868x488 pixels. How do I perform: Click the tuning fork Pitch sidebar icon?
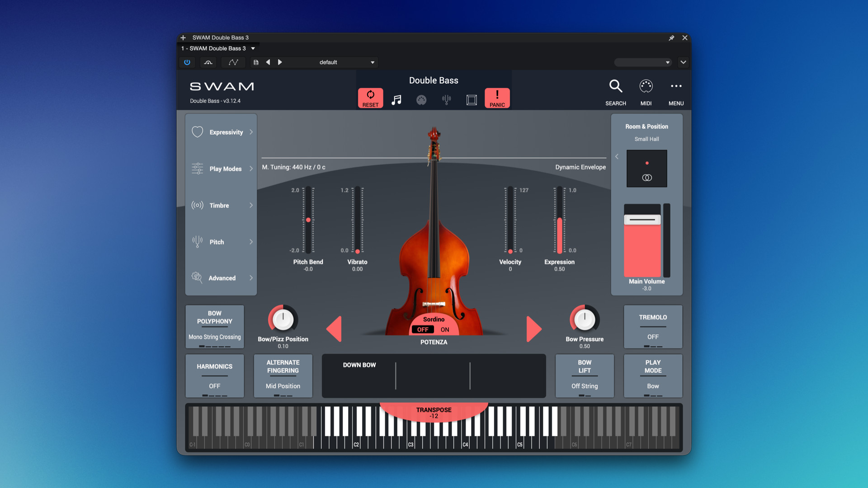click(x=198, y=242)
